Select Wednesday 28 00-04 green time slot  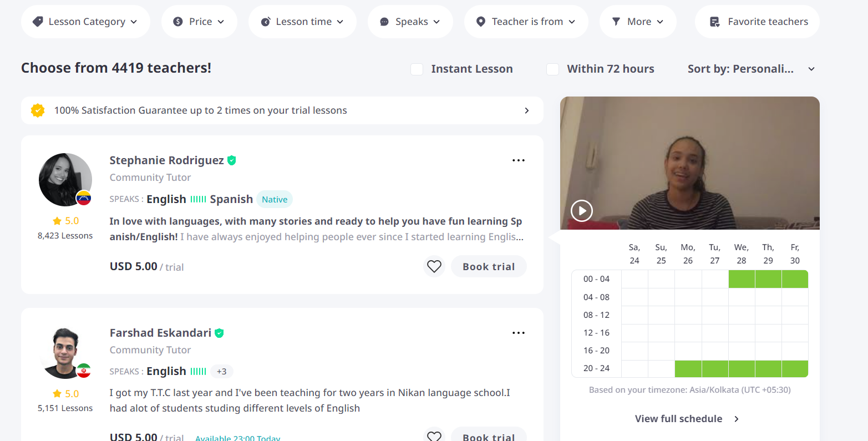point(742,279)
